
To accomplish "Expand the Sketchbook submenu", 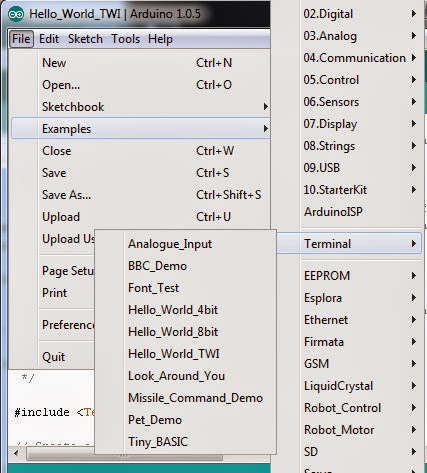I will [140, 107].
